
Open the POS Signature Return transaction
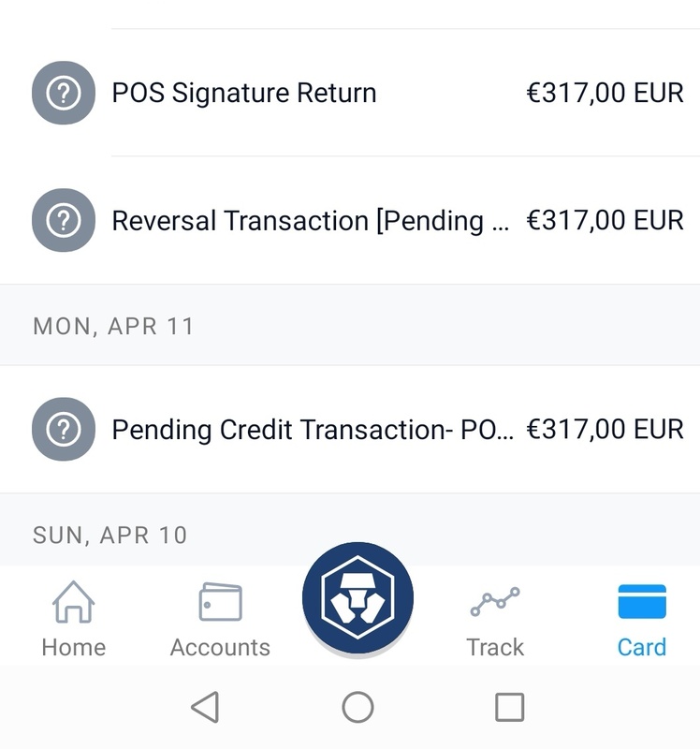(x=244, y=93)
